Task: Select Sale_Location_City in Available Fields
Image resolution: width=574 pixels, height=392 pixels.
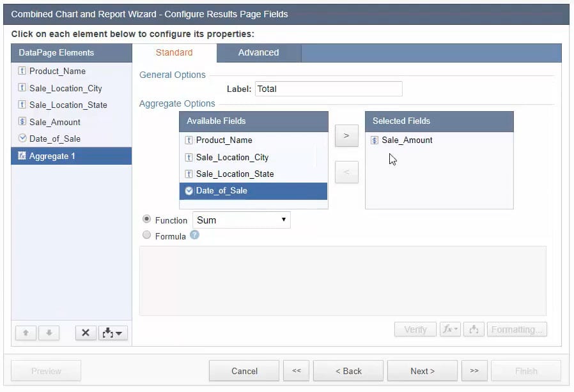Action: point(232,157)
